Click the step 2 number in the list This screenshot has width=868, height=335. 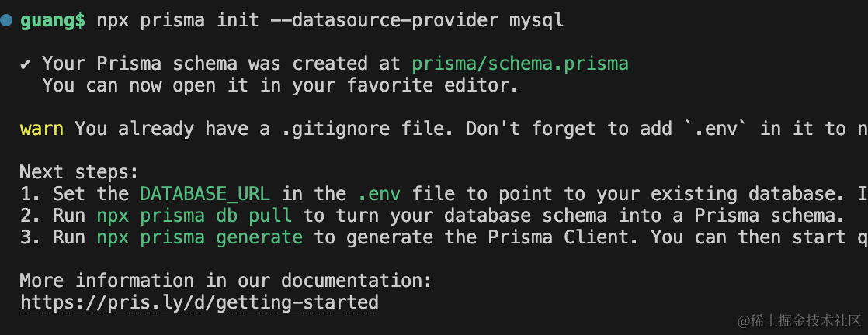[30, 216]
